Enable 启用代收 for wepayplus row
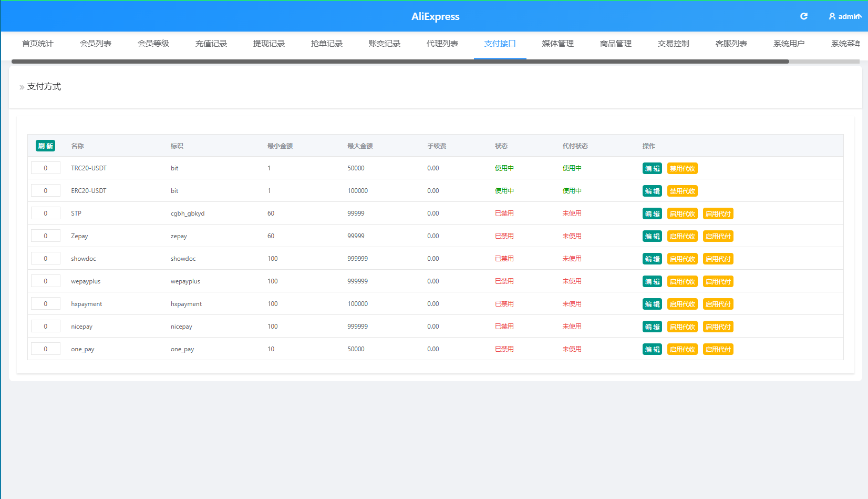Screen dimensions: 868x499 (x=683, y=281)
